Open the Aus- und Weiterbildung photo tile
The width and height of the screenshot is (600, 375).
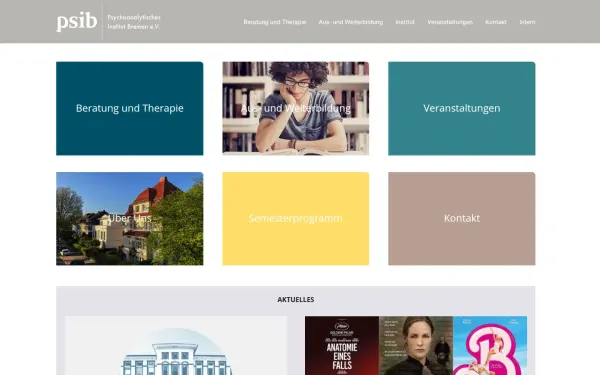tap(296, 109)
